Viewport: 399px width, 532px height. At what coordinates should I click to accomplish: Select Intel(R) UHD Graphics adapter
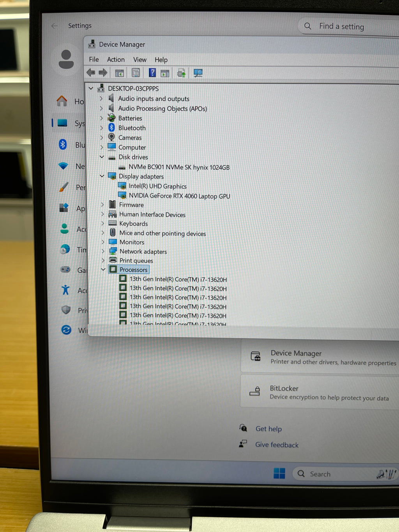[158, 186]
